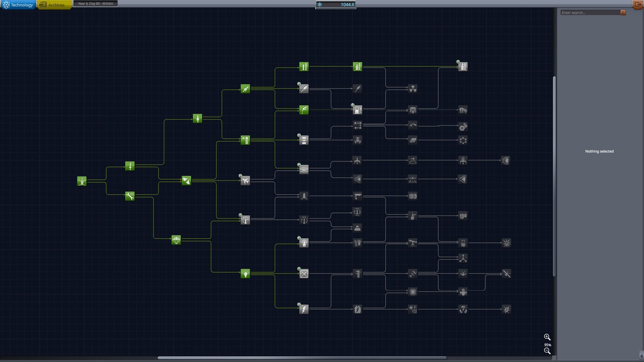Zoom out of the tech tree

point(547,351)
